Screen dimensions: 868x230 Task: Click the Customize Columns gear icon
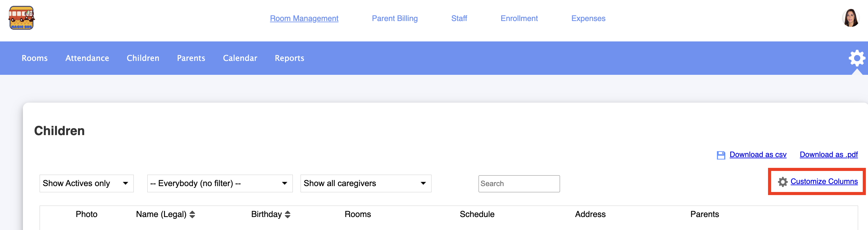pos(783,182)
